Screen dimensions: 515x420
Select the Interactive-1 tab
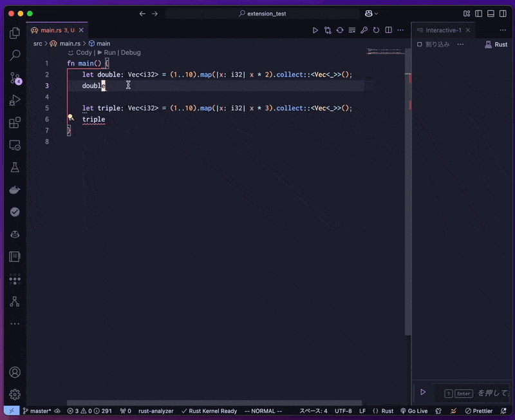pos(443,30)
